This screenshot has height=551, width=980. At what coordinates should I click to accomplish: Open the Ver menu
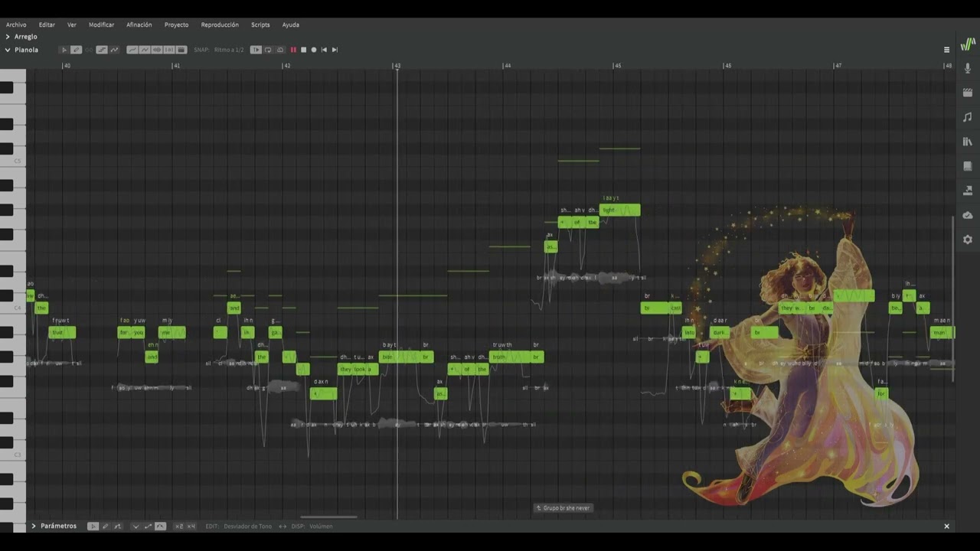coord(72,24)
